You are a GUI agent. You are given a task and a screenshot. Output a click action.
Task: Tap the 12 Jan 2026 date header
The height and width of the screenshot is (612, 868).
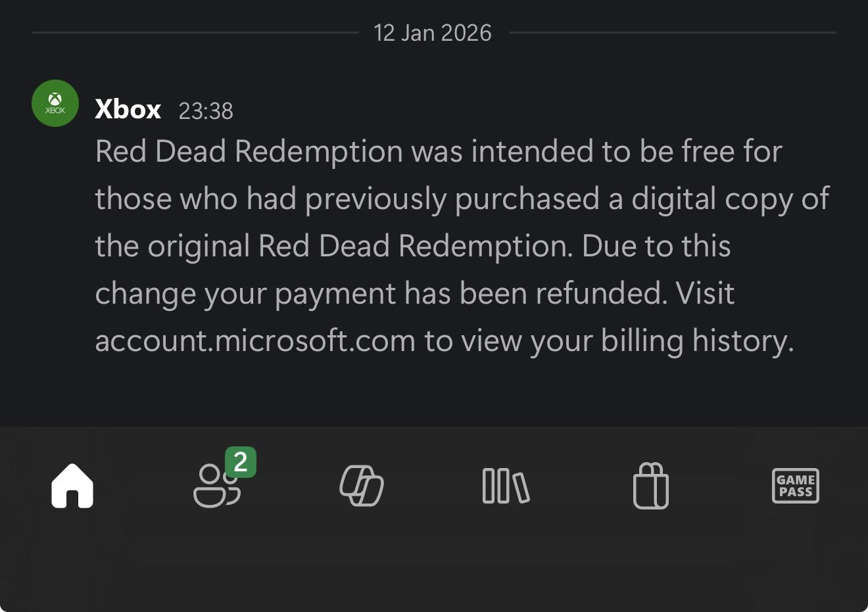(x=433, y=32)
